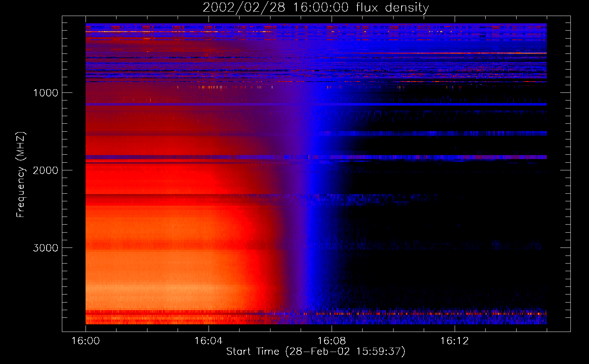Image resolution: width=589 pixels, height=364 pixels.
Task: Click the plot title '2002/02/28 16:00:00 flux density'
Action: 316,8
